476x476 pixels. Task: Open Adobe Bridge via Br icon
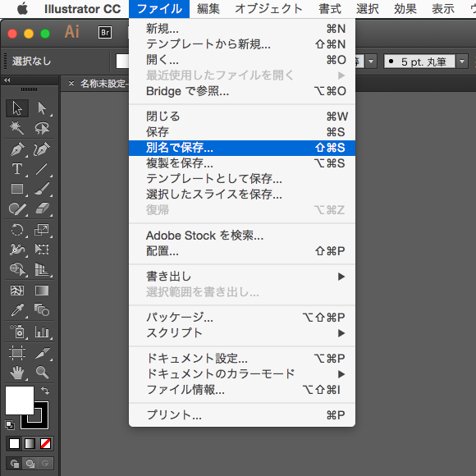click(105, 33)
